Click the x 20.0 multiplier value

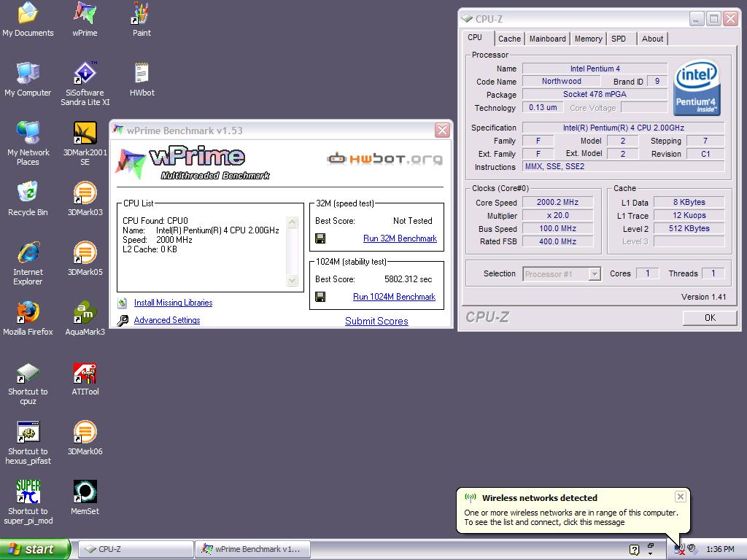(x=557, y=215)
